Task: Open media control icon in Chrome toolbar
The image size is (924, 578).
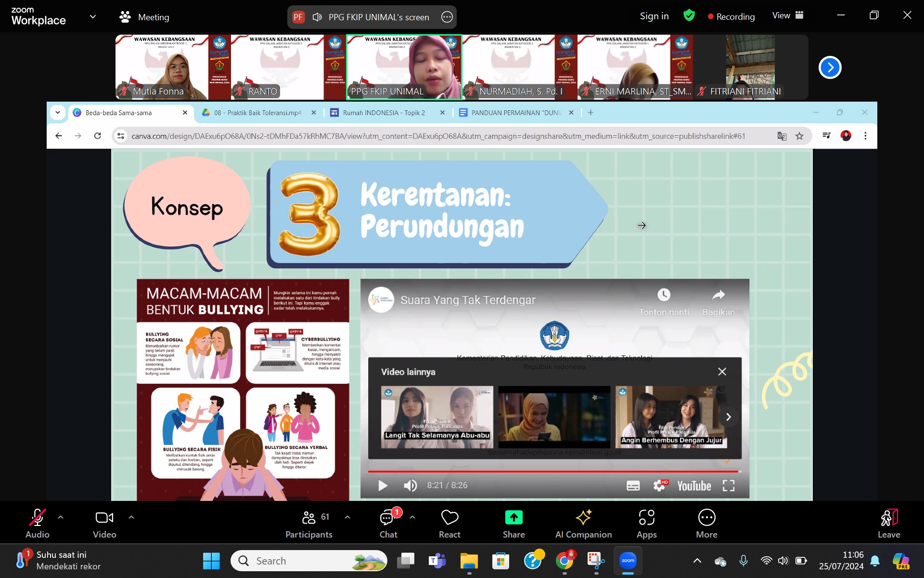Action: (x=827, y=136)
